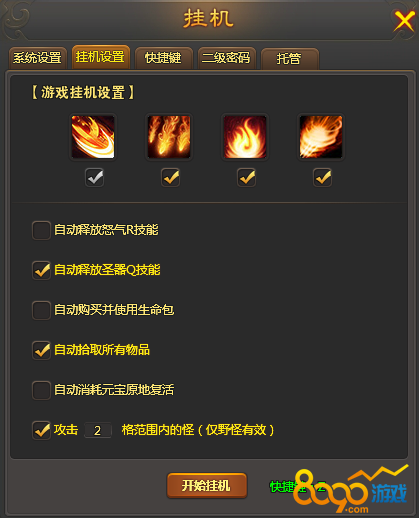Click the attack range number field

coord(98,430)
